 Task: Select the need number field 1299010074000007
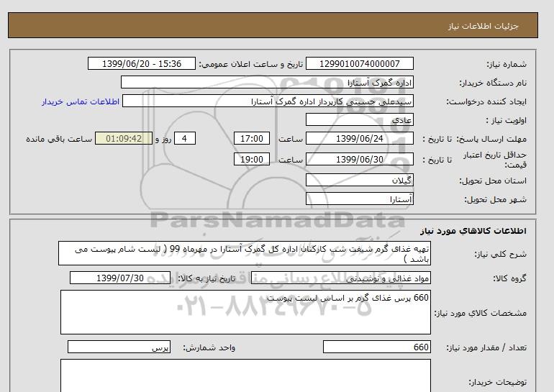(x=359, y=63)
